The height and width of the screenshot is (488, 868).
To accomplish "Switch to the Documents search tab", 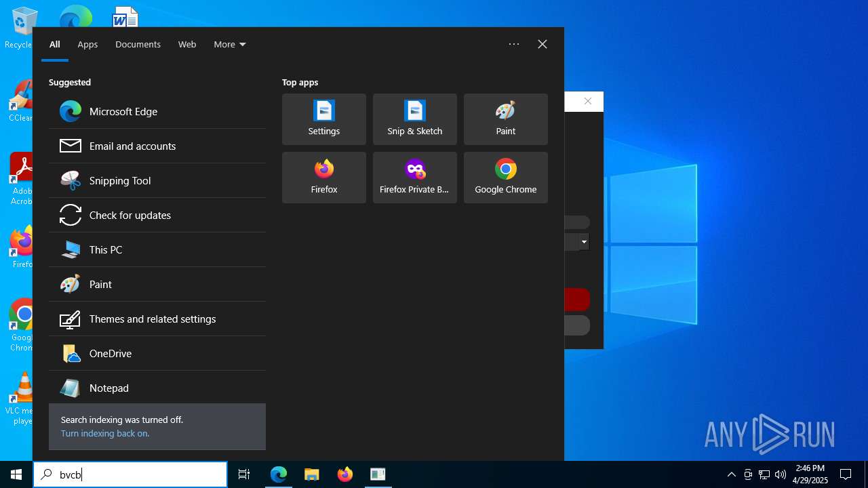I will point(138,44).
